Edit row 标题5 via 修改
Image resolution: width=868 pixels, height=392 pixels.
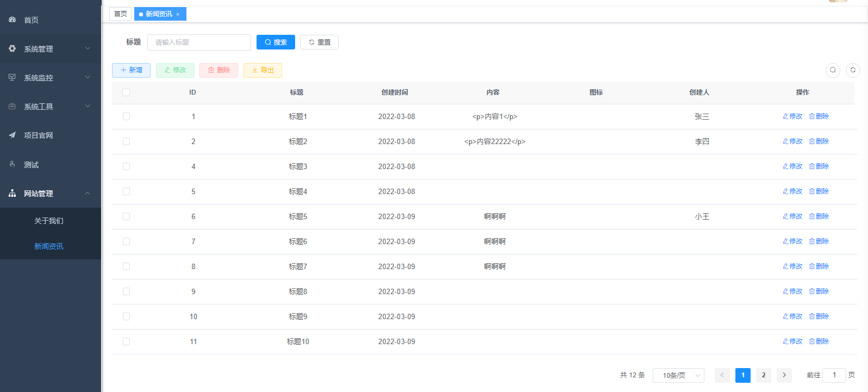tap(792, 216)
